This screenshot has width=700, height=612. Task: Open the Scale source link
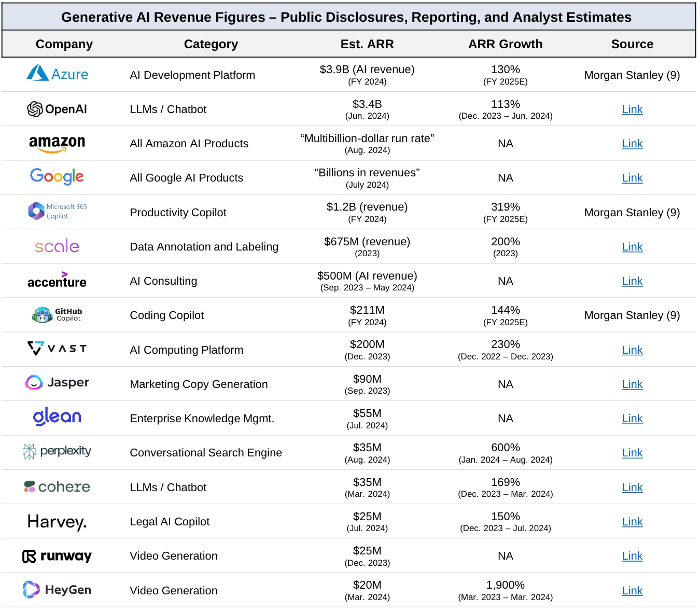(x=632, y=247)
